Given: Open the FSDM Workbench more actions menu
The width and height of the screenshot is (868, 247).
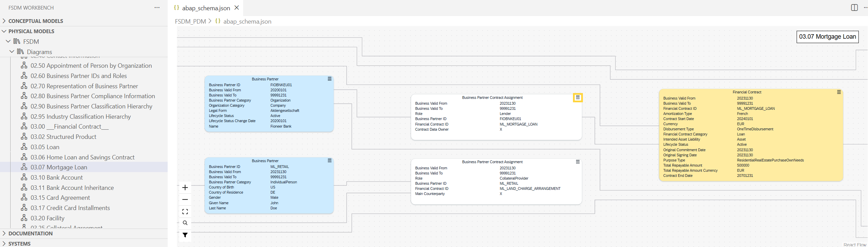Looking at the screenshot, I should [x=157, y=8].
